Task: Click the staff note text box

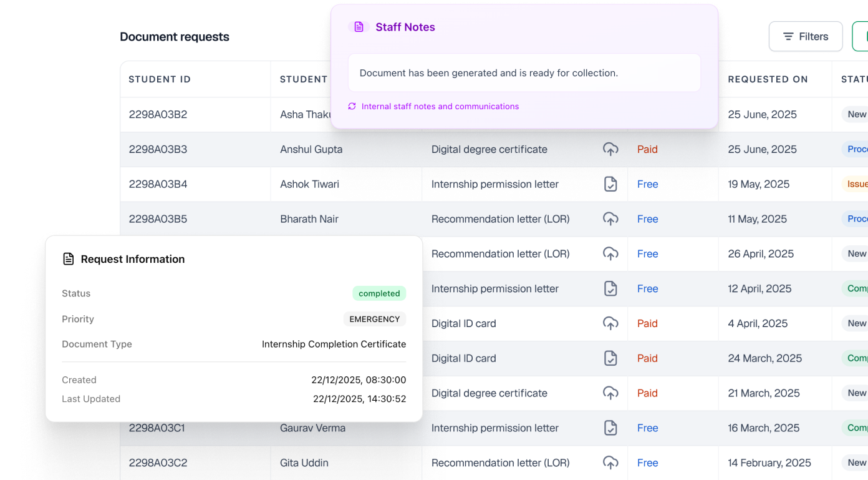Action: click(524, 73)
